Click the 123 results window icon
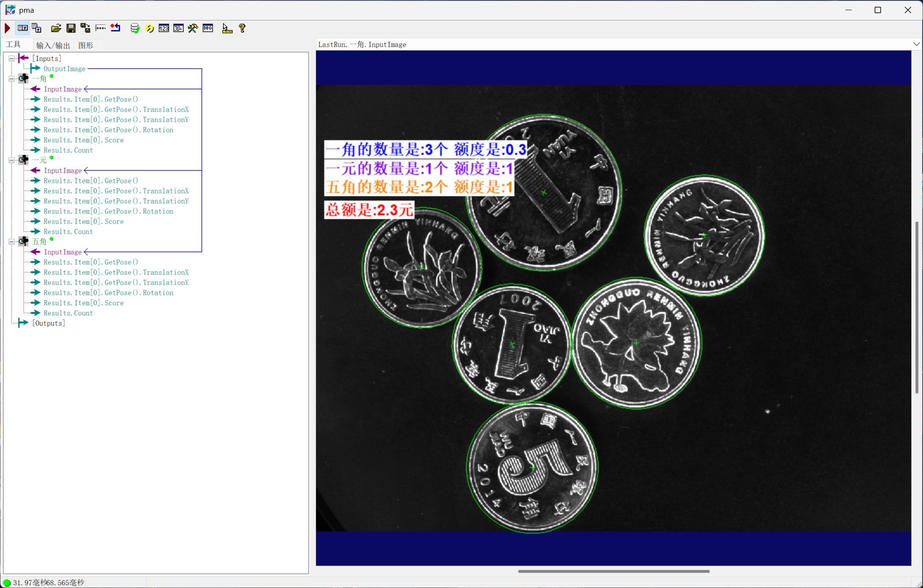Viewport: 923px width, 588px height. click(164, 28)
